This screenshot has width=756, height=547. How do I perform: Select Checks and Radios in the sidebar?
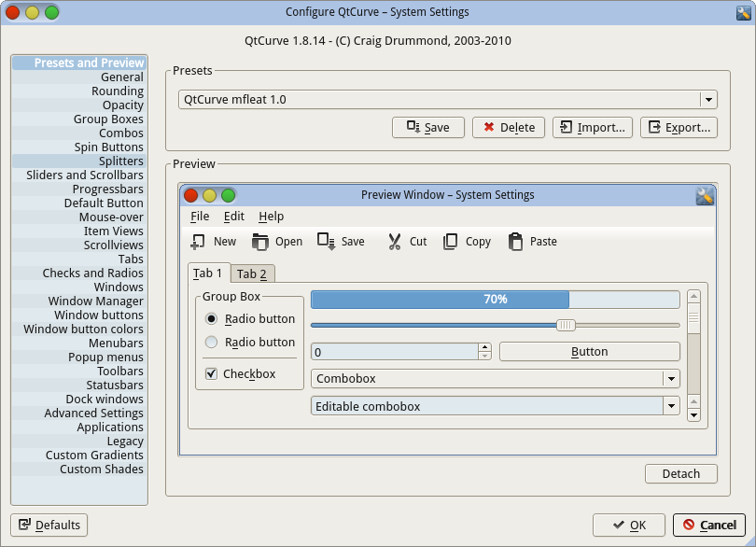[x=79, y=273]
